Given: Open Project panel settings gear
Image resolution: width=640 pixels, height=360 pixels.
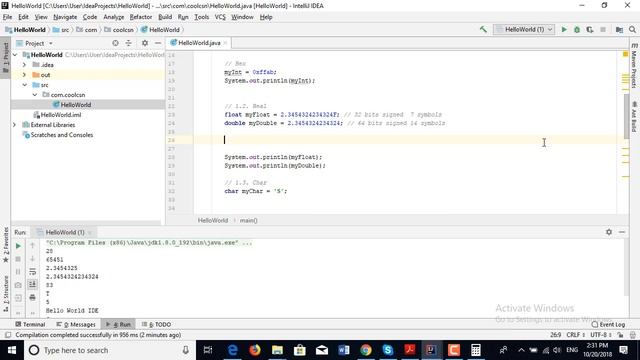Looking at the screenshot, I should point(145,43).
